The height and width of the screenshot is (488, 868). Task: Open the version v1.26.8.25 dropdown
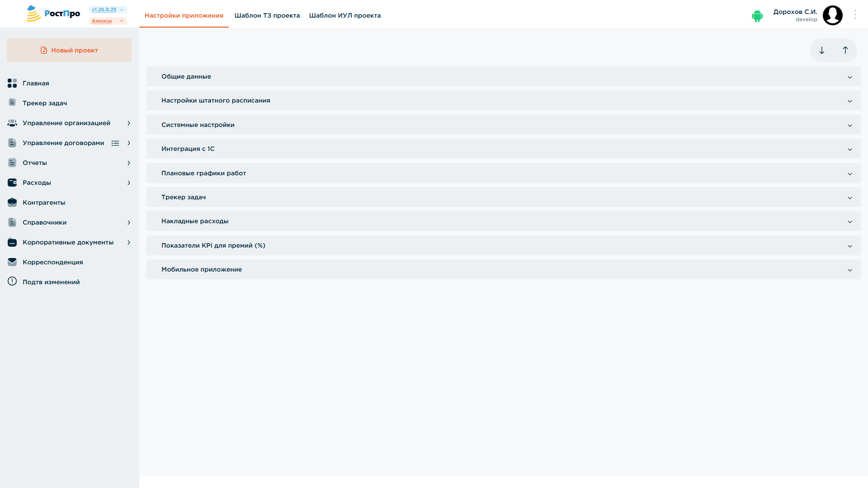108,9
